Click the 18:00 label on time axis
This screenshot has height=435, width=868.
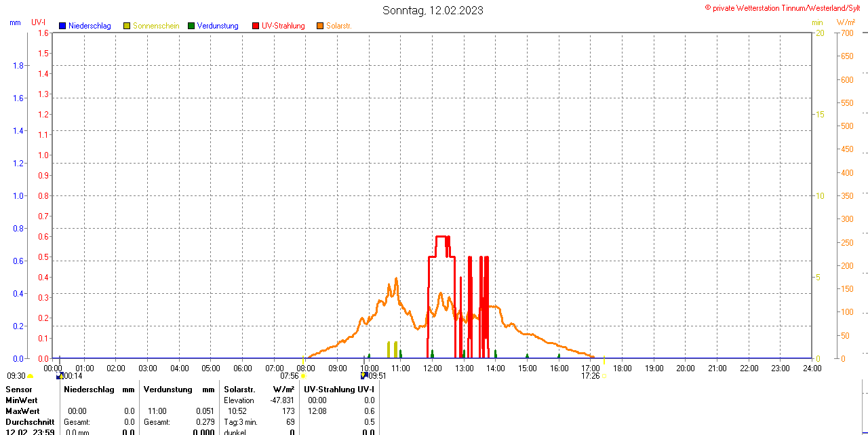(622, 368)
